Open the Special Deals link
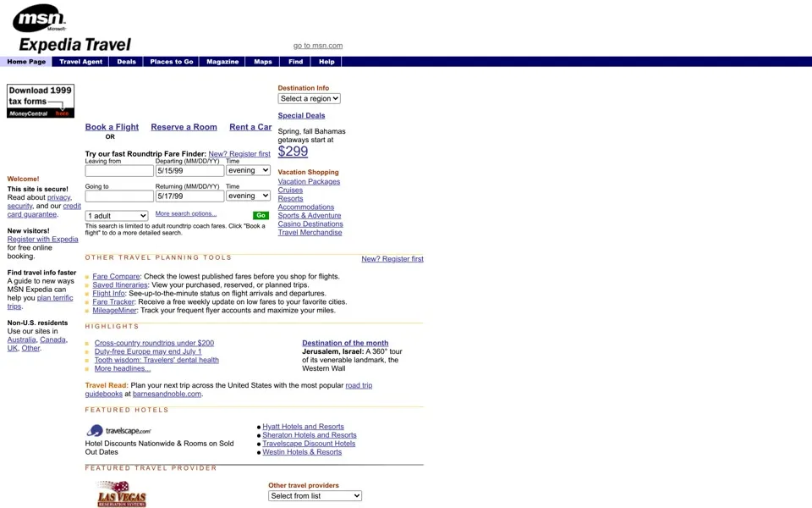 pyautogui.click(x=301, y=116)
